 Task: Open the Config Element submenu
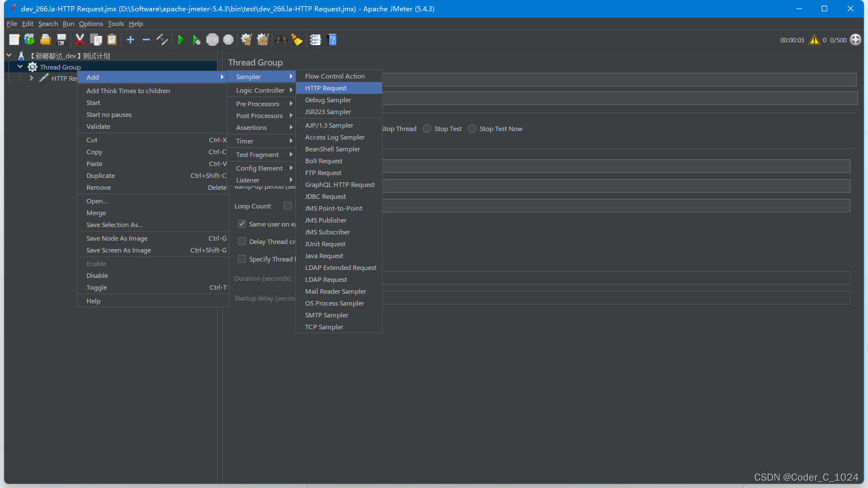click(x=262, y=168)
